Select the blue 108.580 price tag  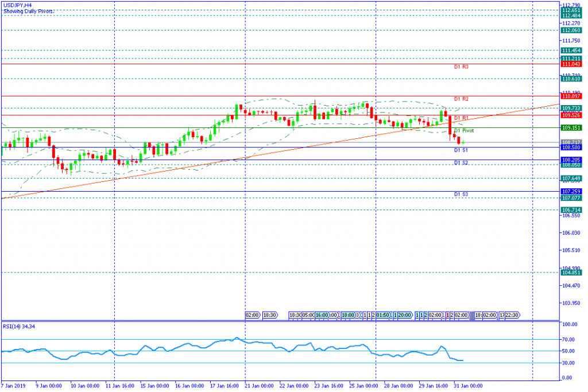tap(571, 148)
